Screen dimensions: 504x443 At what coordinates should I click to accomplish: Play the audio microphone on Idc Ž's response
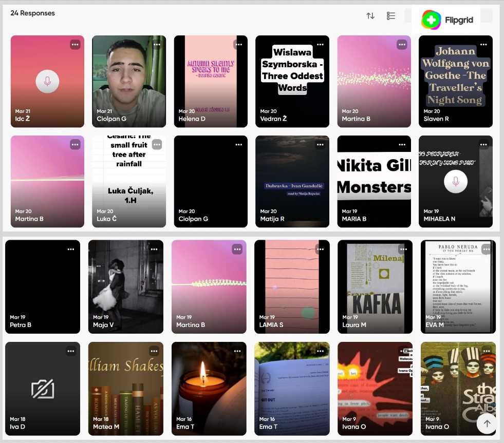[47, 81]
